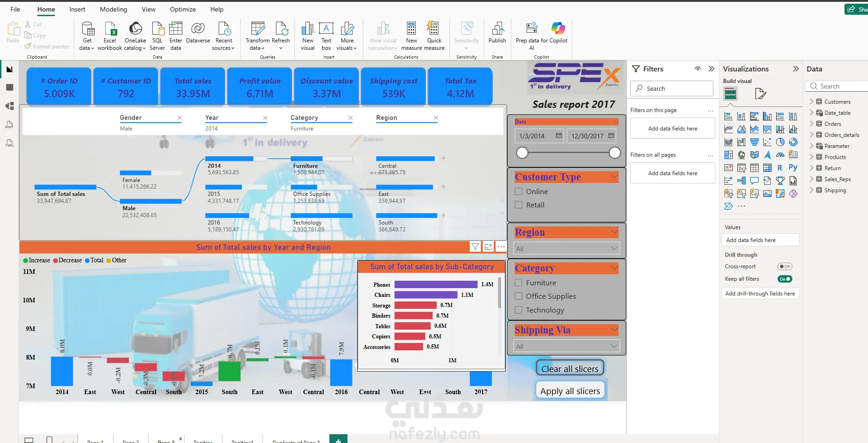Click the Sub-Category chart scrollbar
The height and width of the screenshot is (443, 868).
pyautogui.click(x=499, y=293)
